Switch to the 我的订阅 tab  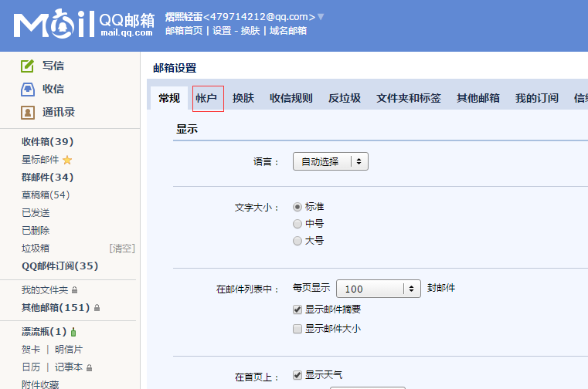(537, 98)
